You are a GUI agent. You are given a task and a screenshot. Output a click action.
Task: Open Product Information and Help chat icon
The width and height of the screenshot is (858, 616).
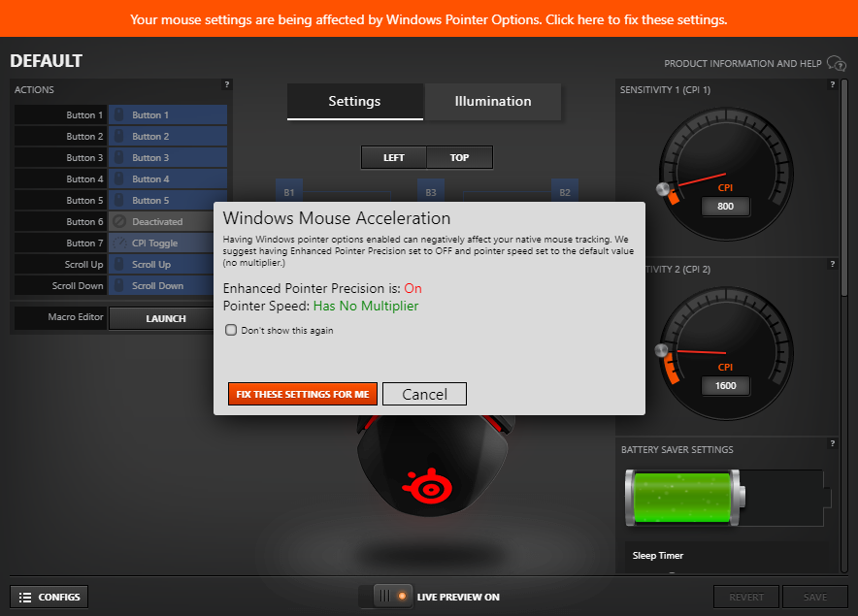(x=836, y=63)
